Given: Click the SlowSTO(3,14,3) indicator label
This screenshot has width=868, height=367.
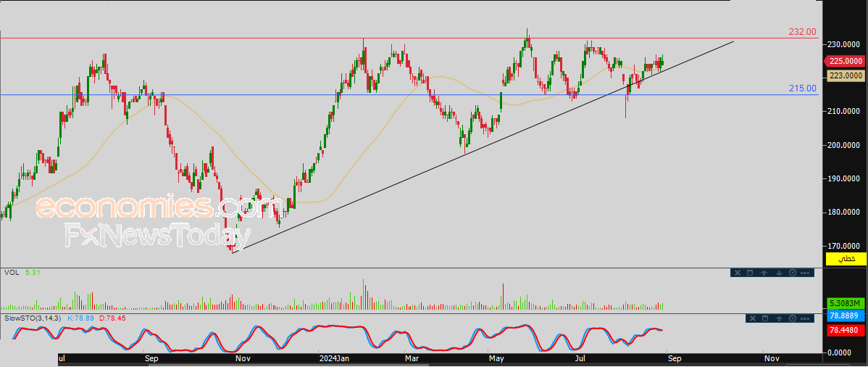Looking at the screenshot, I should click(x=33, y=318).
